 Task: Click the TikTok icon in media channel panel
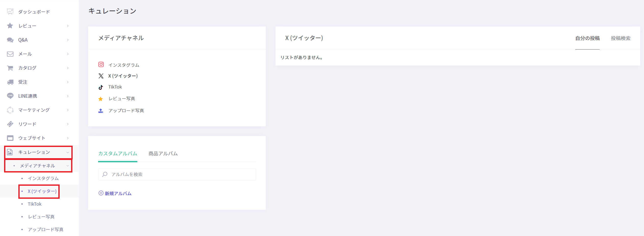point(101,87)
